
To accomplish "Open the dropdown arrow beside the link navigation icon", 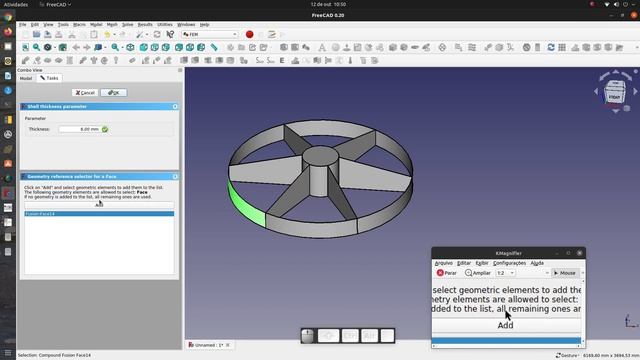I will (x=105, y=48).
